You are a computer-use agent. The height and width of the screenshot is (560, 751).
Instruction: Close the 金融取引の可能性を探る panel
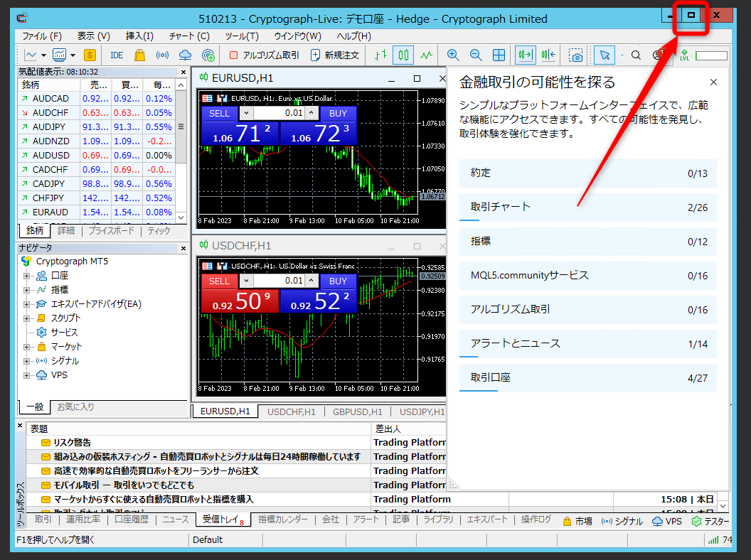tap(713, 82)
